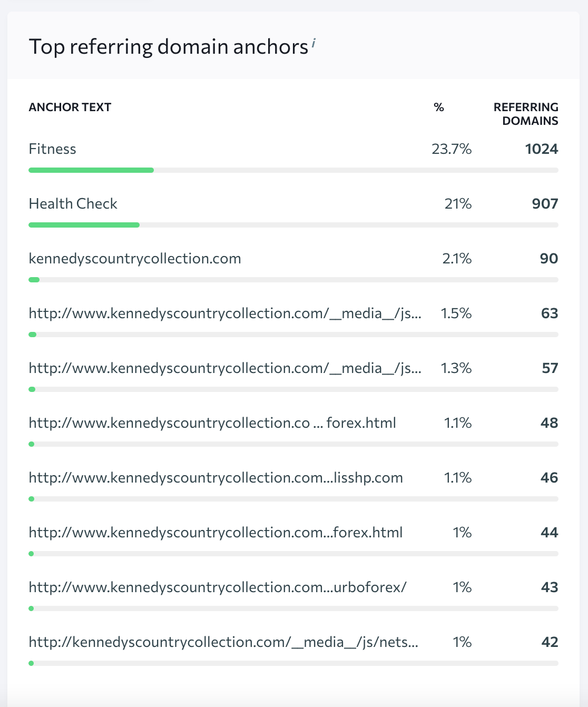Click the Fitness anchor text

click(x=52, y=149)
